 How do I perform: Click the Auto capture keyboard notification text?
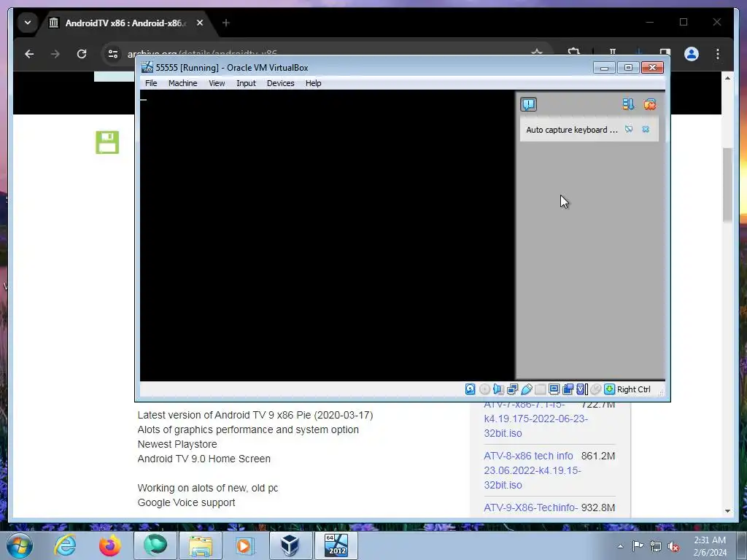pos(572,130)
